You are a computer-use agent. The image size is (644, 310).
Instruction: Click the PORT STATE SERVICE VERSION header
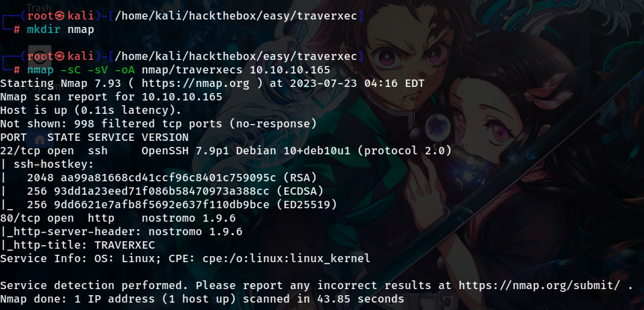click(94, 137)
